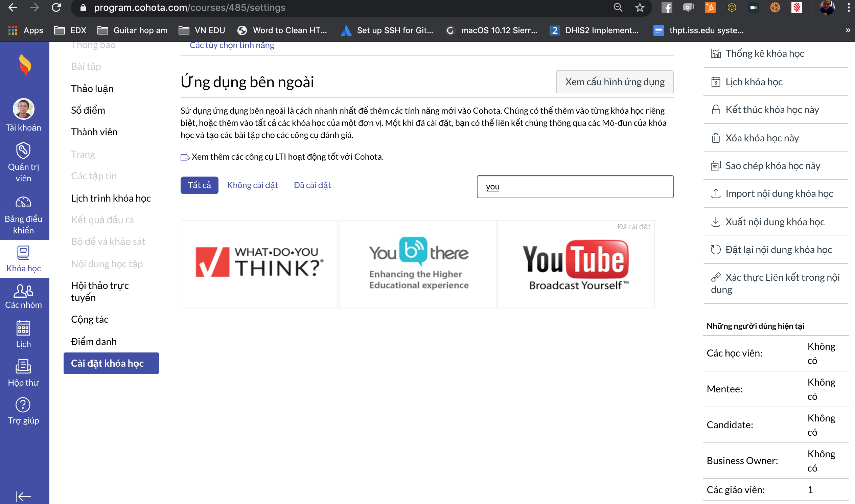Open Lịch khóa học calendar link
Image resolution: width=855 pixels, height=504 pixels.
746,82
